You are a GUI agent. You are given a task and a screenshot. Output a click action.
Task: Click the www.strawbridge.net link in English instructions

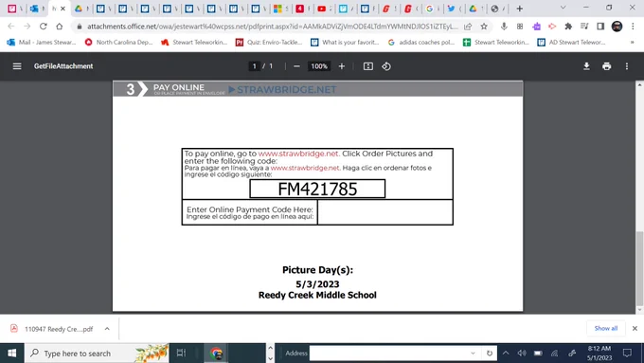(x=298, y=154)
